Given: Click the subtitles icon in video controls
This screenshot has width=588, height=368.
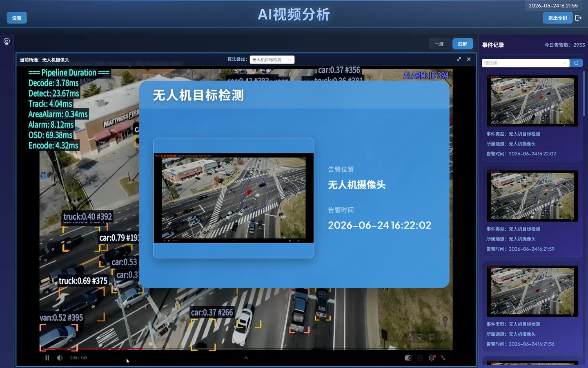Looking at the screenshot, I should pos(420,358).
